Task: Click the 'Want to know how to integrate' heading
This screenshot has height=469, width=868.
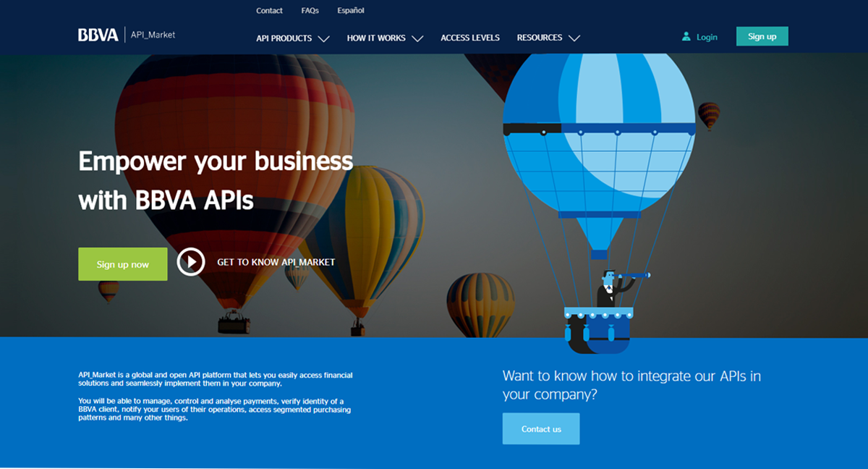Action: tap(632, 385)
